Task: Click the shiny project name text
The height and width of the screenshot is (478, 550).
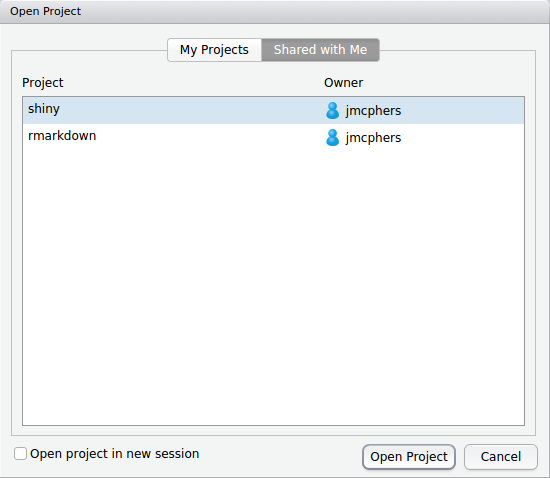Action: (x=44, y=109)
